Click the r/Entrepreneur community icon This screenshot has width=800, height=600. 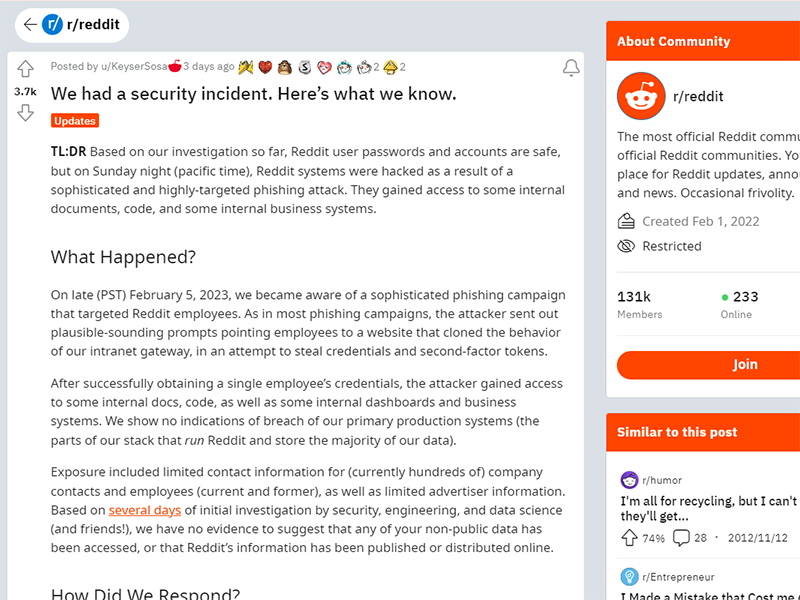(x=629, y=576)
